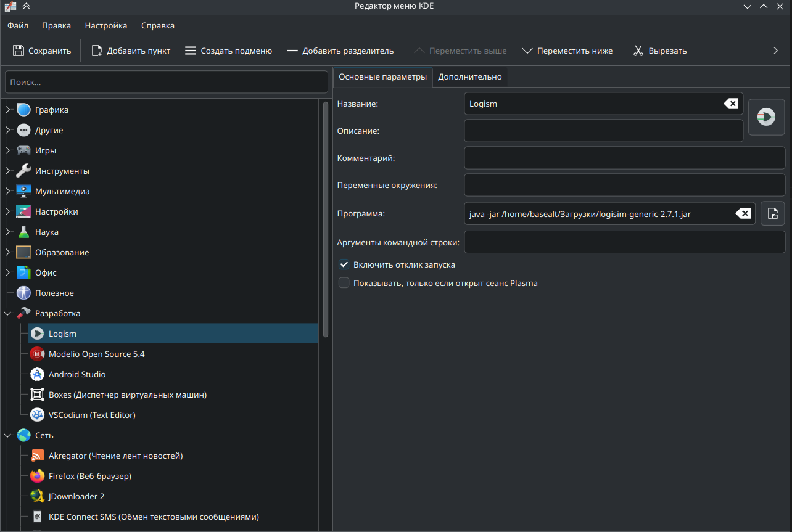Click the Описание input field
792x532 pixels.
click(x=603, y=131)
